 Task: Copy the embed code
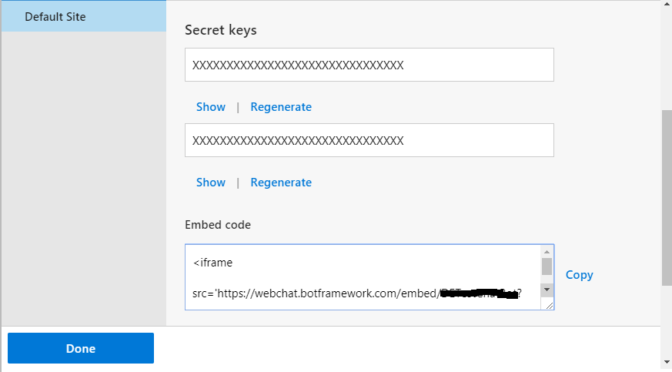pyautogui.click(x=579, y=275)
